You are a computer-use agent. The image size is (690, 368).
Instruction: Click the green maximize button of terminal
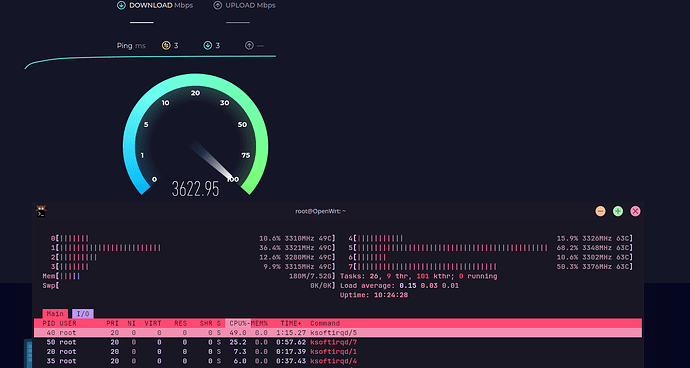[x=618, y=211]
